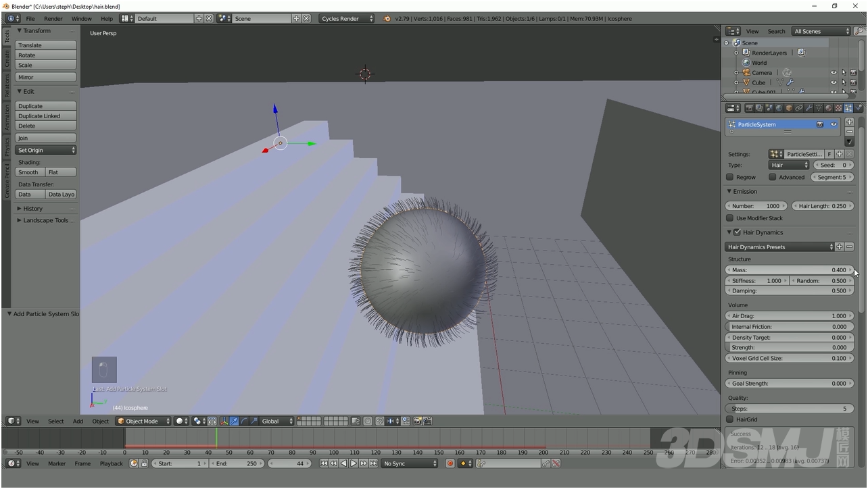Enable the Regrow checkbox
This screenshot has height=489, width=868.
pos(729,177)
